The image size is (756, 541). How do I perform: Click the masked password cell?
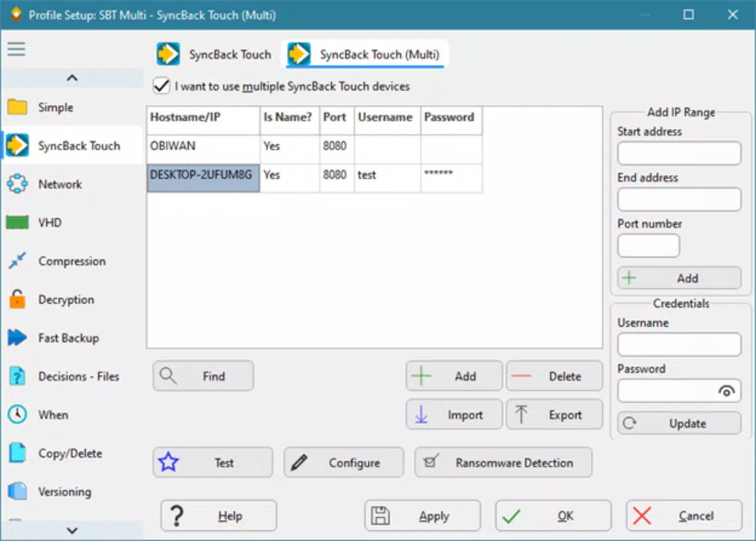click(451, 179)
